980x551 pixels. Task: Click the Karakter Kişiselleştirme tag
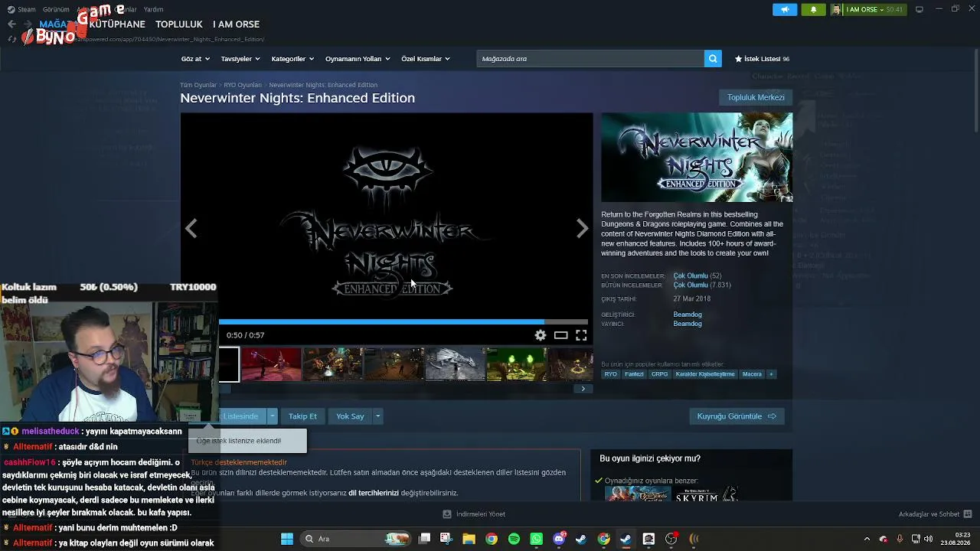705,374
